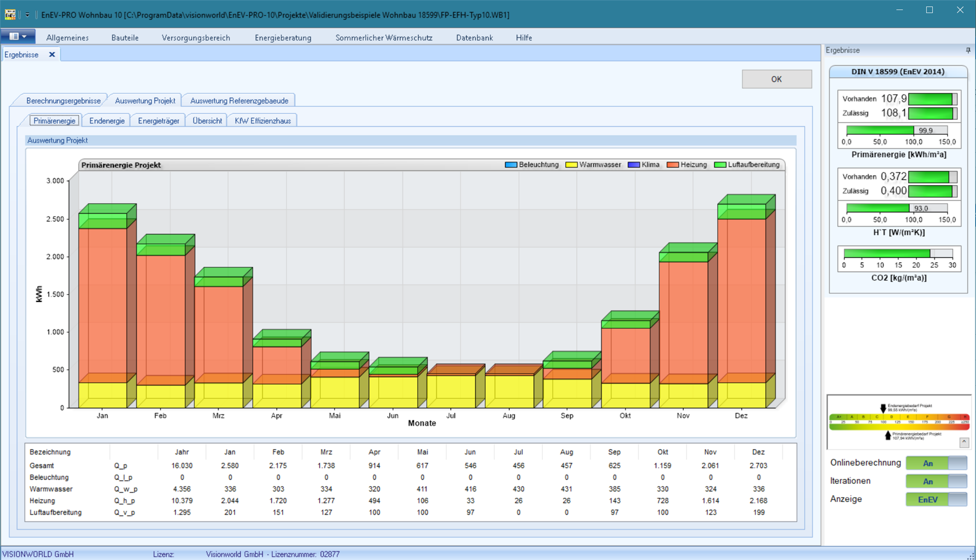Toggle the Iterationen switch

[x=936, y=481]
